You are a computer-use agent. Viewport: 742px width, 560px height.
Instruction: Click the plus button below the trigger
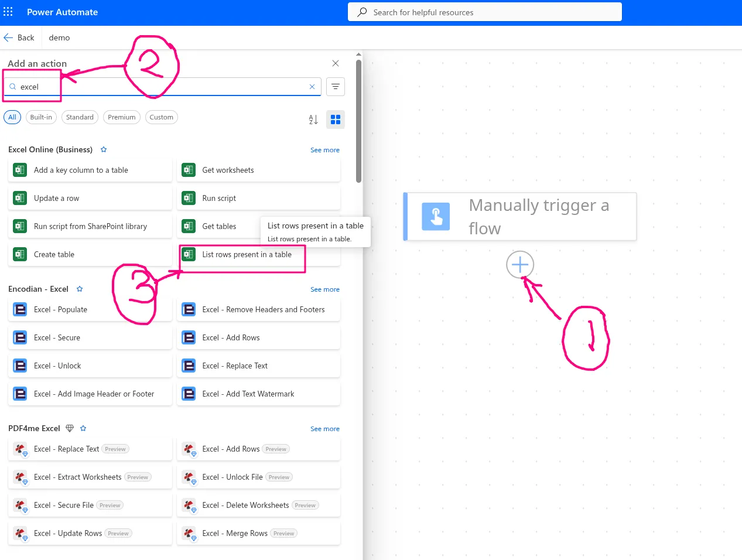[519, 265]
